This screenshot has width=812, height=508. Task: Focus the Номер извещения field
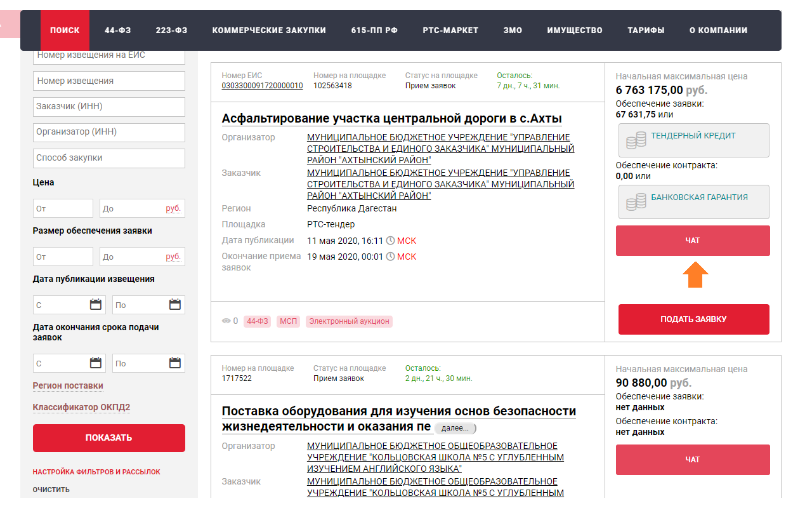tap(109, 81)
